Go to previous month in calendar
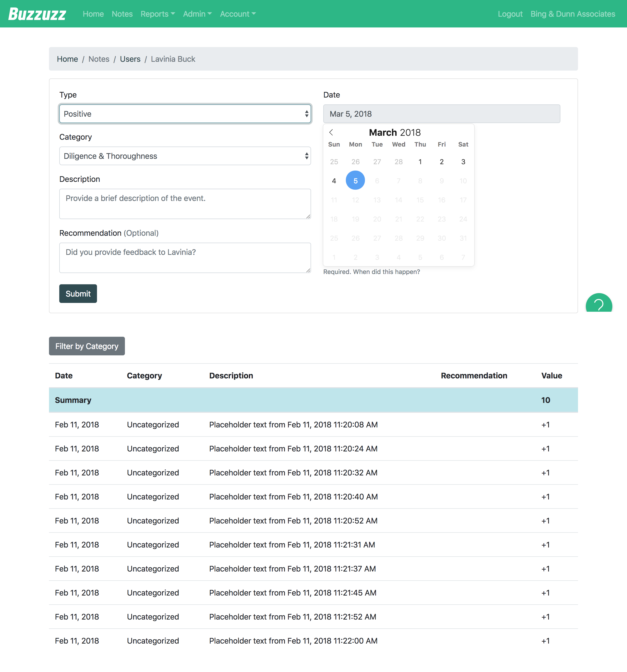 coord(331,132)
